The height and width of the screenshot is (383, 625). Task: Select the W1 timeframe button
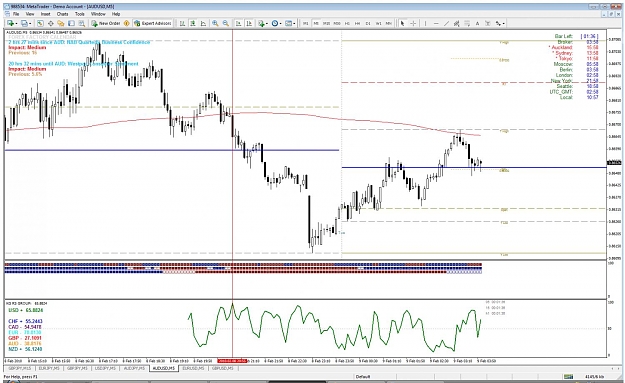coord(378,24)
